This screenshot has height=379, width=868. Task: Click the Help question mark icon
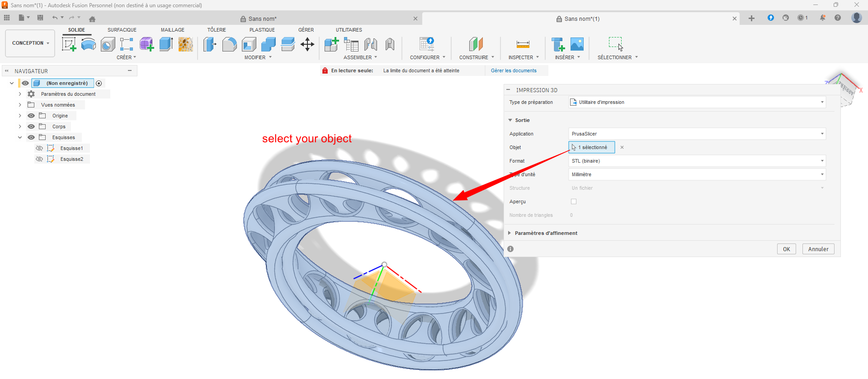click(x=838, y=18)
